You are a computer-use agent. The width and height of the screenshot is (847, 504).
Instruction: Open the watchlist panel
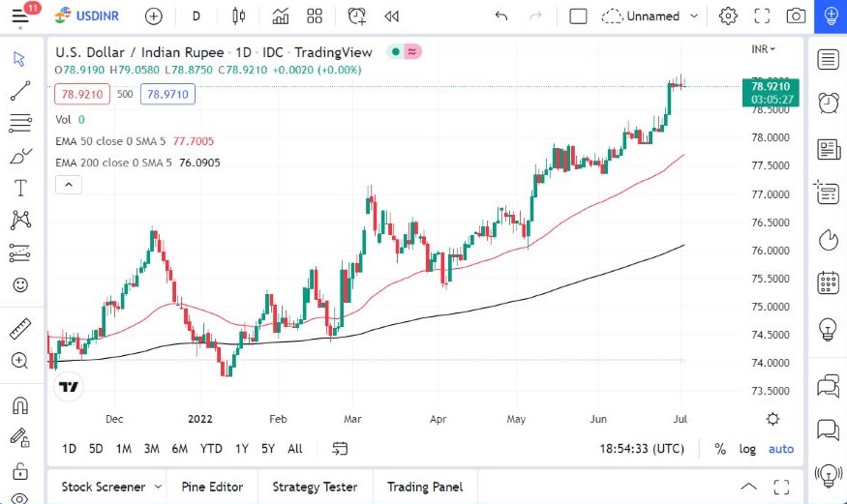pos(828,59)
